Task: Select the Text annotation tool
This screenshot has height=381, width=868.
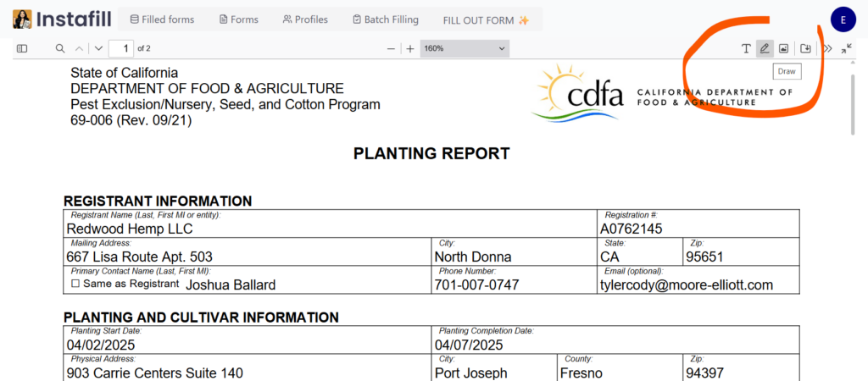Action: pyautogui.click(x=746, y=48)
